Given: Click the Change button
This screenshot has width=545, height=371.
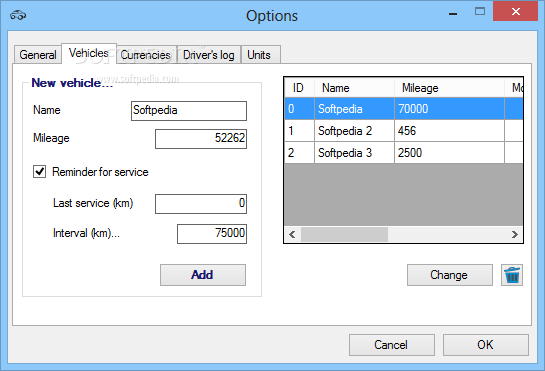Looking at the screenshot, I should [x=450, y=275].
